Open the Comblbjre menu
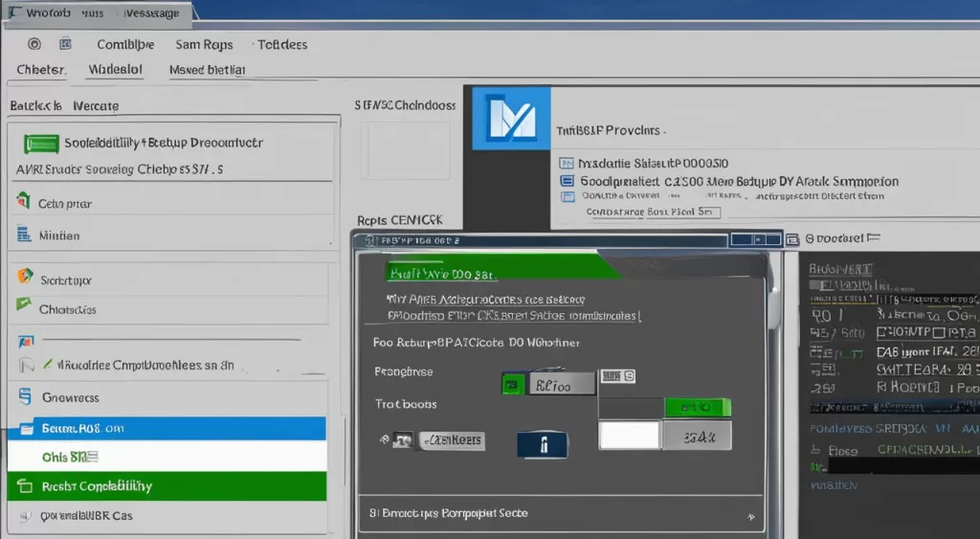Screen dimensions: 980x539 coord(125,44)
